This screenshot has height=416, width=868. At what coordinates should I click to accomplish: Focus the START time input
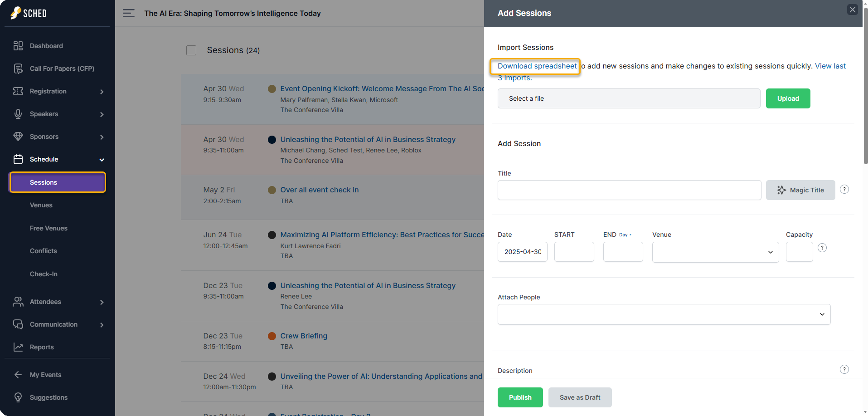[574, 252]
